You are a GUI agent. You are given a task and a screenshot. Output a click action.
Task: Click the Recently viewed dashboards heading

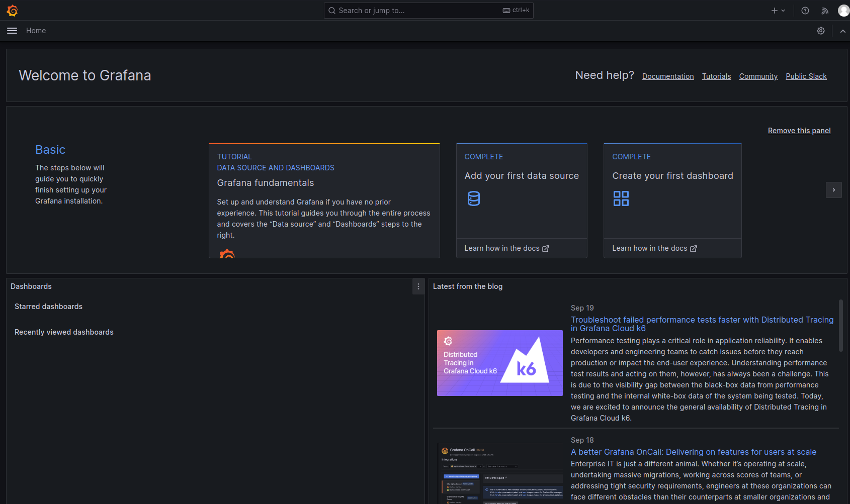tap(64, 332)
